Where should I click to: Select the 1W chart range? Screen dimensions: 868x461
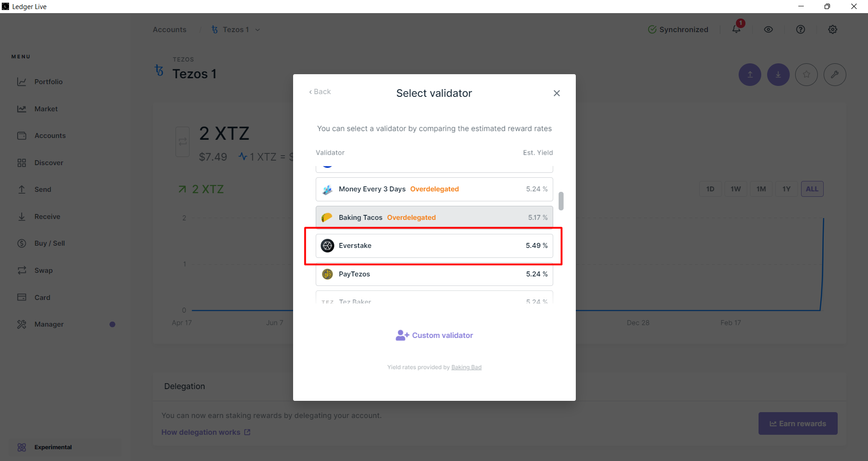tap(736, 189)
